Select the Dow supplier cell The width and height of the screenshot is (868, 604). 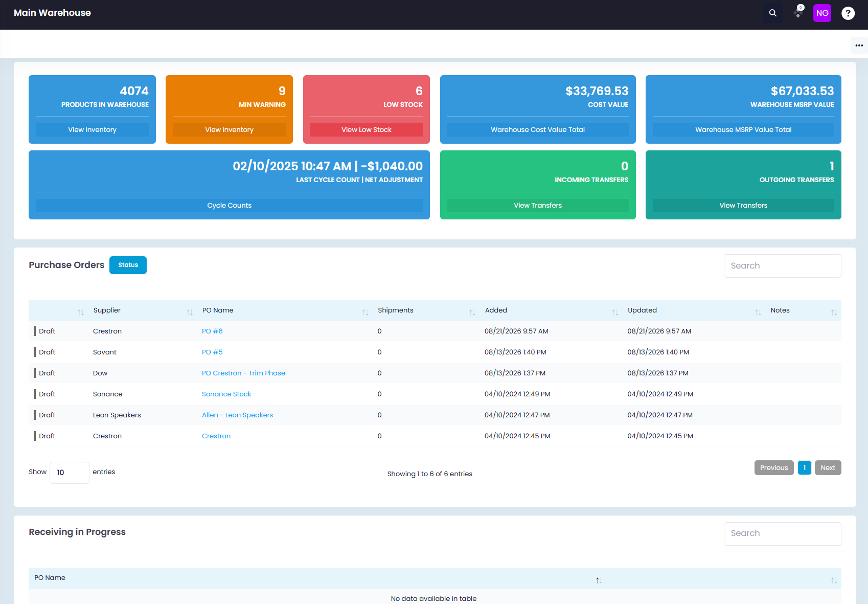coord(100,373)
